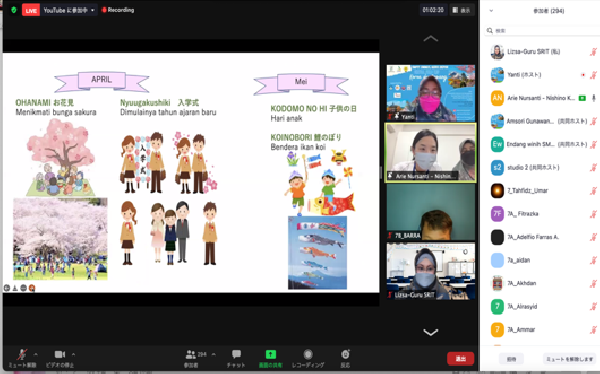This screenshot has width=600, height=374.
Task: Click muted mic icon beside Lizsa-Guru SRIT
Action: click(593, 52)
